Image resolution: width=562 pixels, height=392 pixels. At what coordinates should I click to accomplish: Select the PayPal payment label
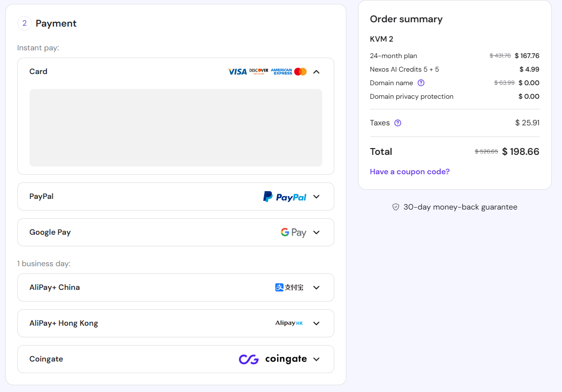[x=41, y=196]
